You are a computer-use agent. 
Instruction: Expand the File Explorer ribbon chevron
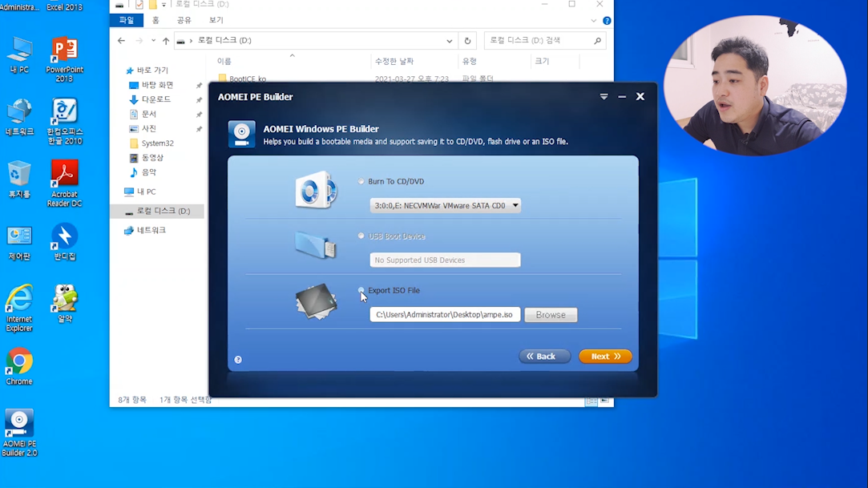click(x=593, y=21)
